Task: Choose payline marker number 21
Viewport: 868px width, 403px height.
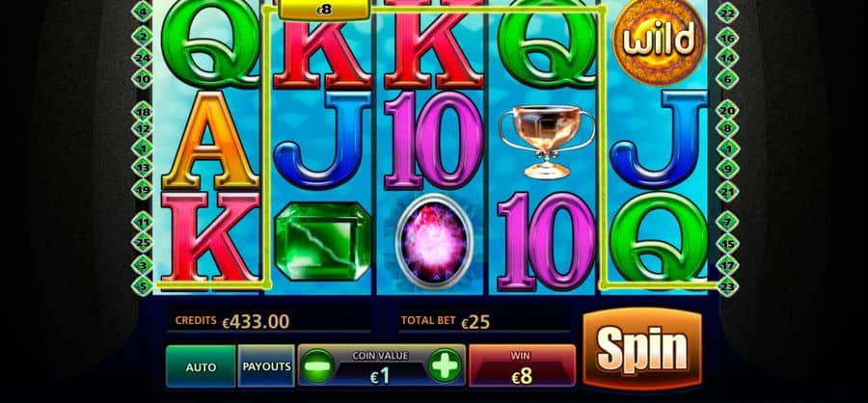Action: click(x=727, y=191)
